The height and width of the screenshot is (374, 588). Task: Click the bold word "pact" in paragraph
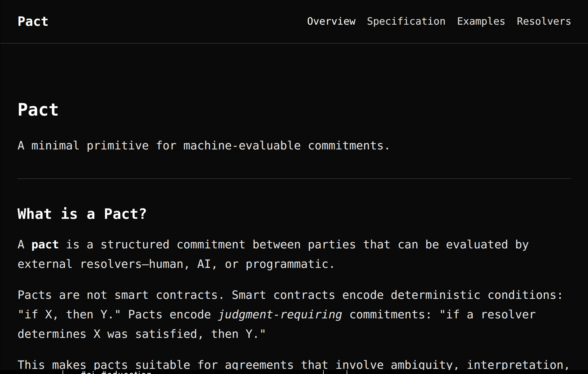click(45, 245)
